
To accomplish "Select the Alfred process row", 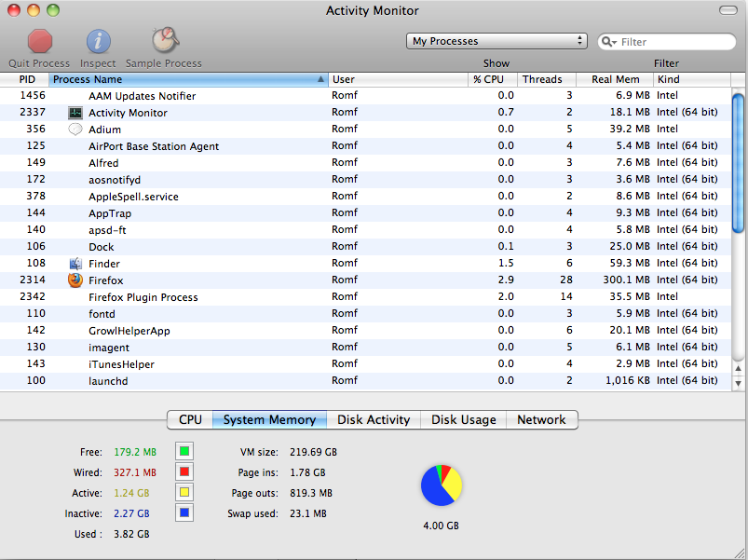I will (x=365, y=163).
